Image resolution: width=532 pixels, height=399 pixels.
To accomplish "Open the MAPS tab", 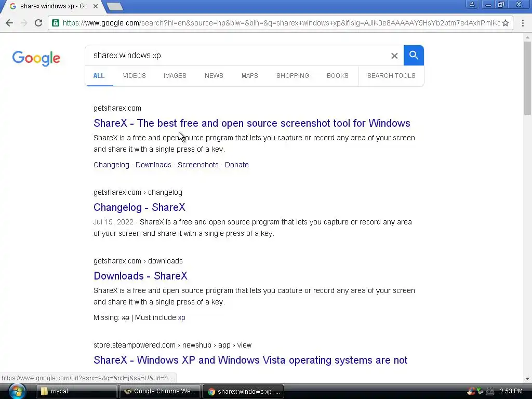I will tap(250, 76).
